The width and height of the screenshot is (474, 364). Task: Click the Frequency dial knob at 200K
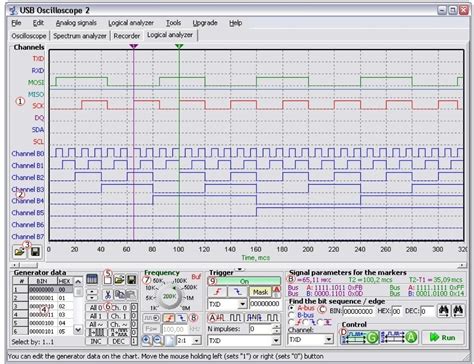(x=169, y=296)
